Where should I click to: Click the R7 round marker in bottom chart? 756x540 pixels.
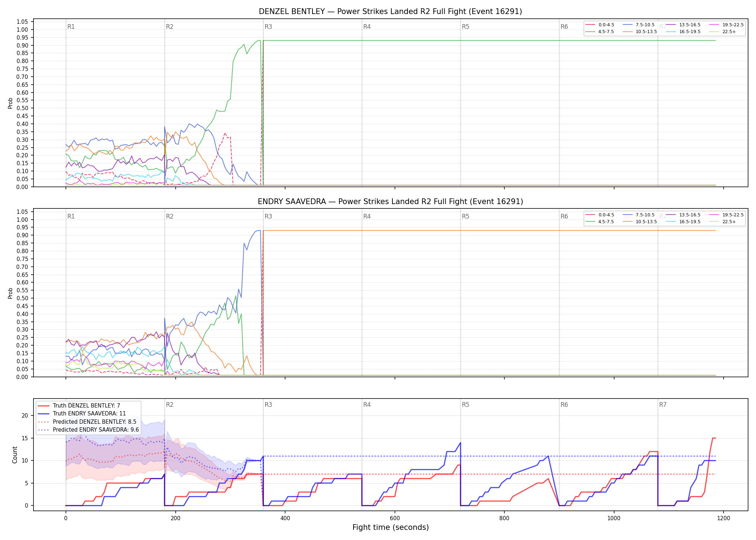point(663,405)
